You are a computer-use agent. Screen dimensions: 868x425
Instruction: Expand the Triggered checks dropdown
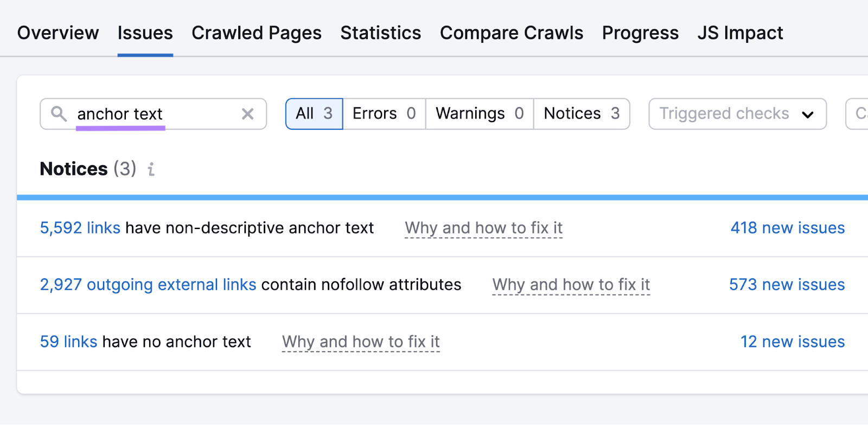737,114
